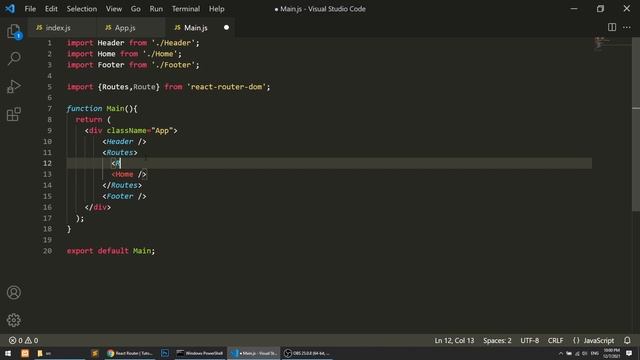Open the File menu

coord(30,9)
